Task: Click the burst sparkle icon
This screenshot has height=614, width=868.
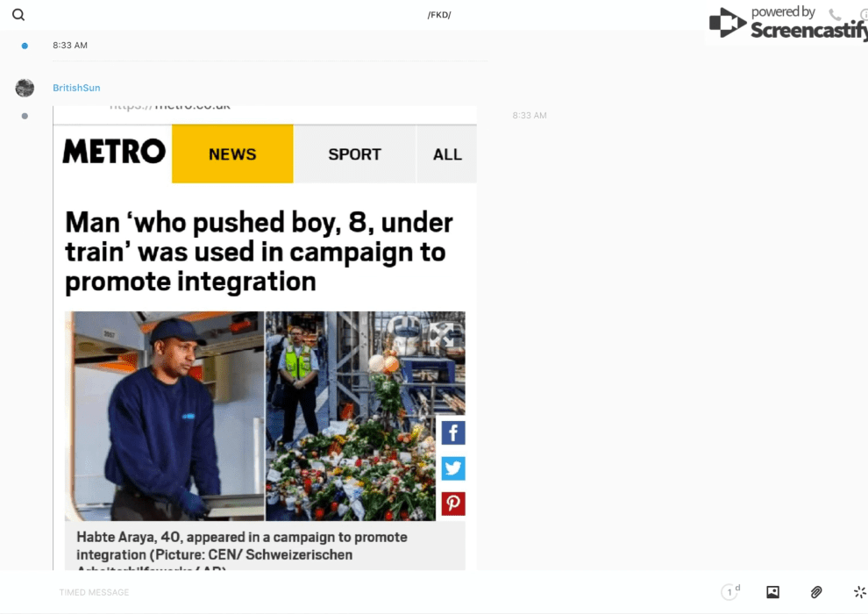Action: point(859,592)
